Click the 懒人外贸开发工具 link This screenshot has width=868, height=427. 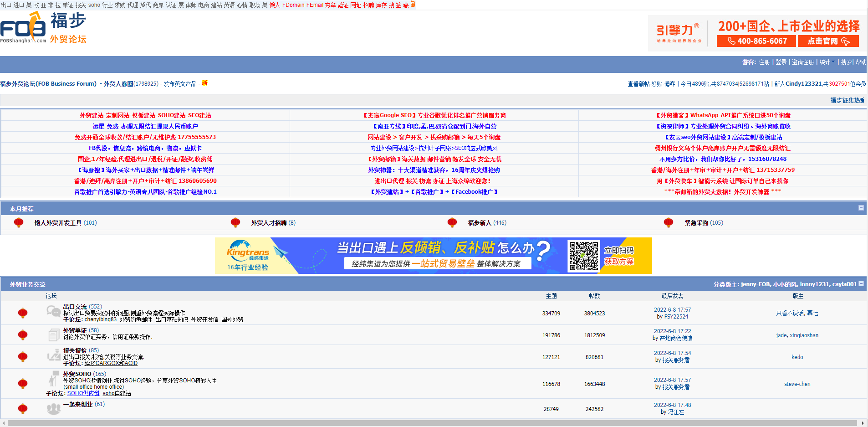click(58, 223)
